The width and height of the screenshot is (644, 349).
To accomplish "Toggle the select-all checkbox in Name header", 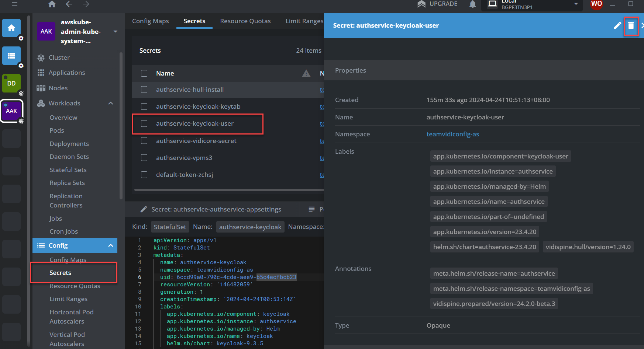I will [144, 73].
